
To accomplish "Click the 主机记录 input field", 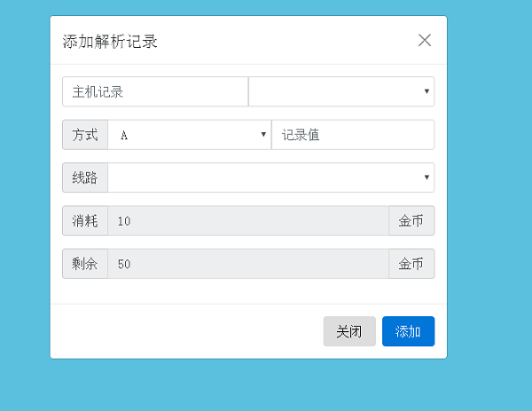I will pos(155,91).
